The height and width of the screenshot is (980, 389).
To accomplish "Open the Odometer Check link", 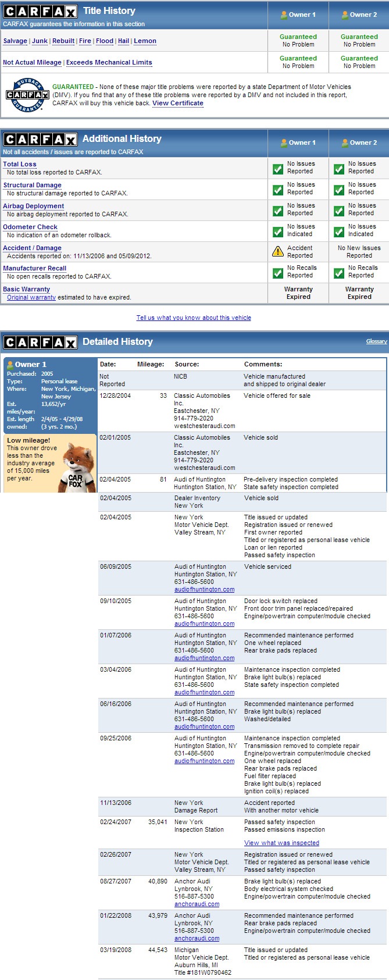I will 30,227.
